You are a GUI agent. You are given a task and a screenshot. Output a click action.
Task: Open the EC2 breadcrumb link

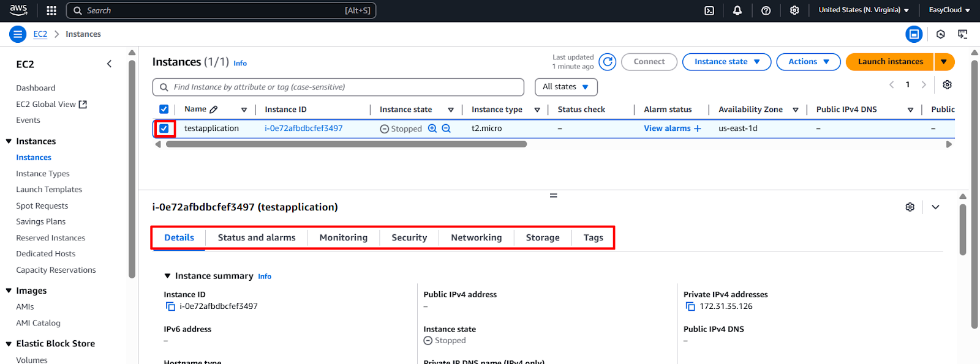(40, 34)
